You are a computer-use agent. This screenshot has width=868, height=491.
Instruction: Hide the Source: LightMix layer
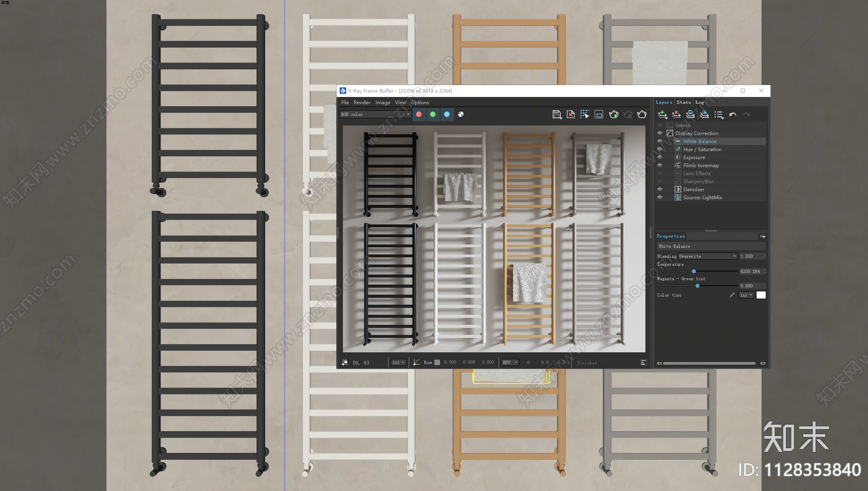[660, 197]
